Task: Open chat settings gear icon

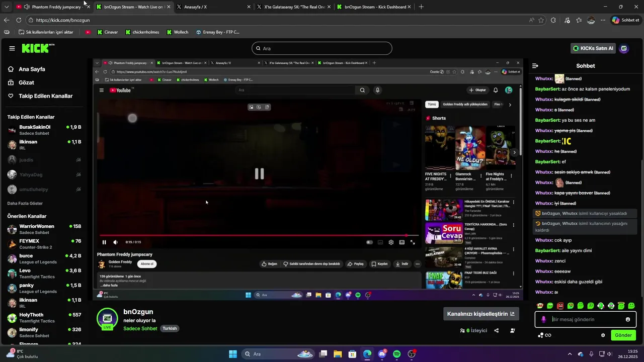Action: 603,335
